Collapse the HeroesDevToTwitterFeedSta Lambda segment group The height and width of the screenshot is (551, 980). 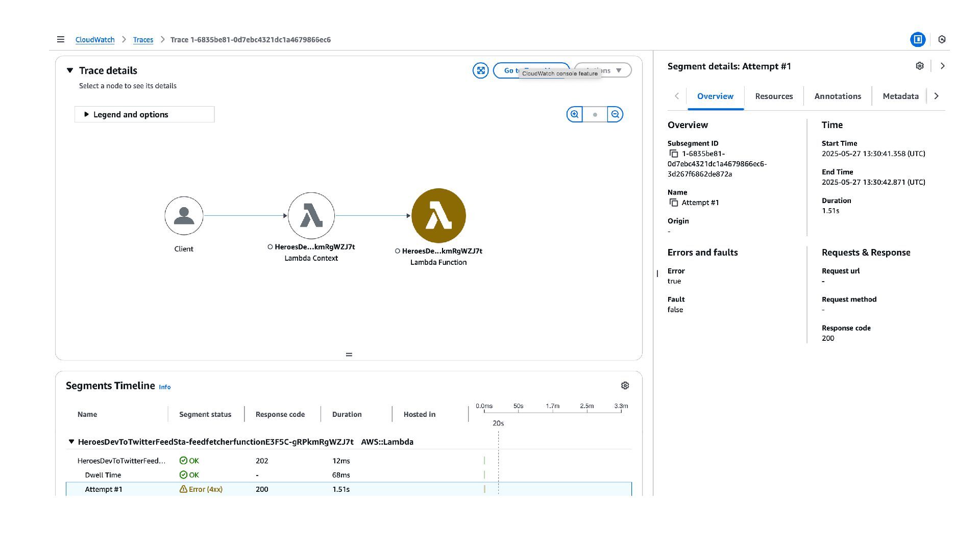tap(71, 442)
